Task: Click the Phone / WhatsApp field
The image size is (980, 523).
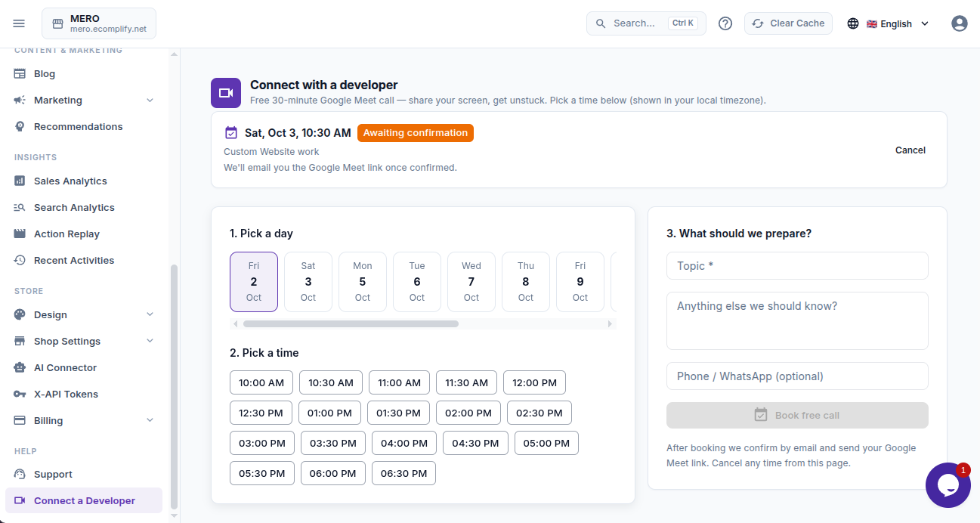Action: (797, 376)
